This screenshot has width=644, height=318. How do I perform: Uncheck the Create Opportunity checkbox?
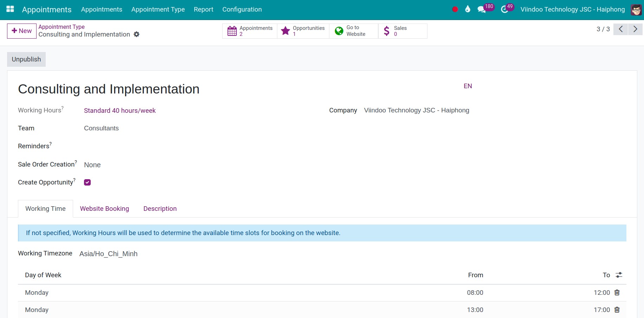pos(88,182)
